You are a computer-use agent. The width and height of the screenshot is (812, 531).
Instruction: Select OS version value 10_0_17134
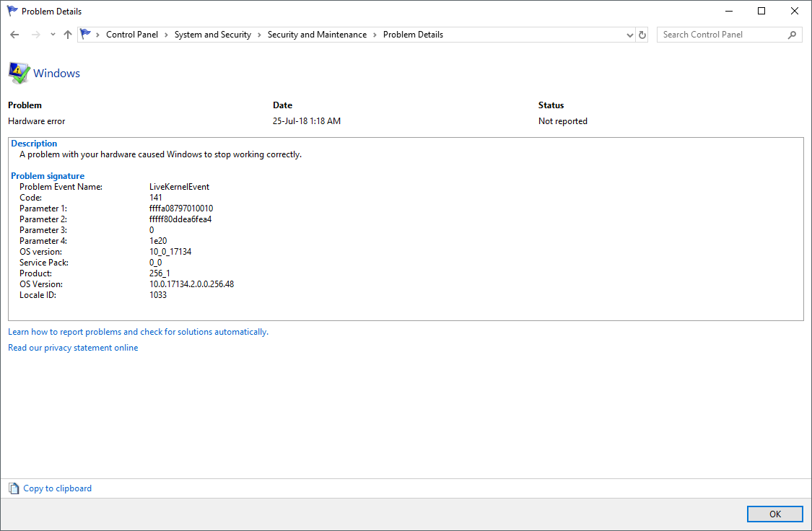click(170, 252)
